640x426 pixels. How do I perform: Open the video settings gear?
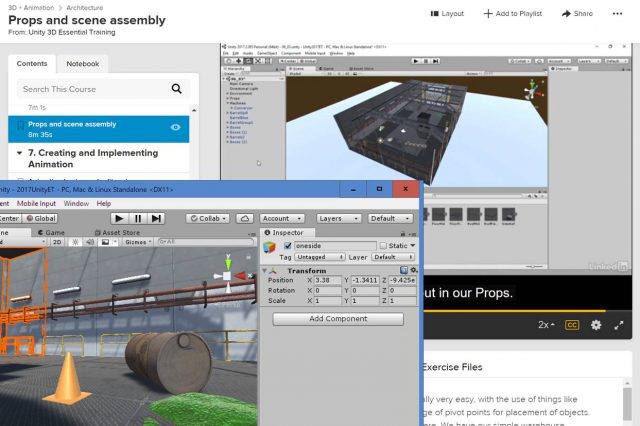point(596,325)
